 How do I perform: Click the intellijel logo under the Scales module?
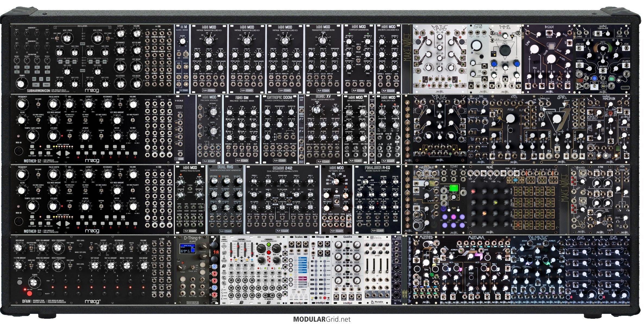pyautogui.click(x=299, y=303)
